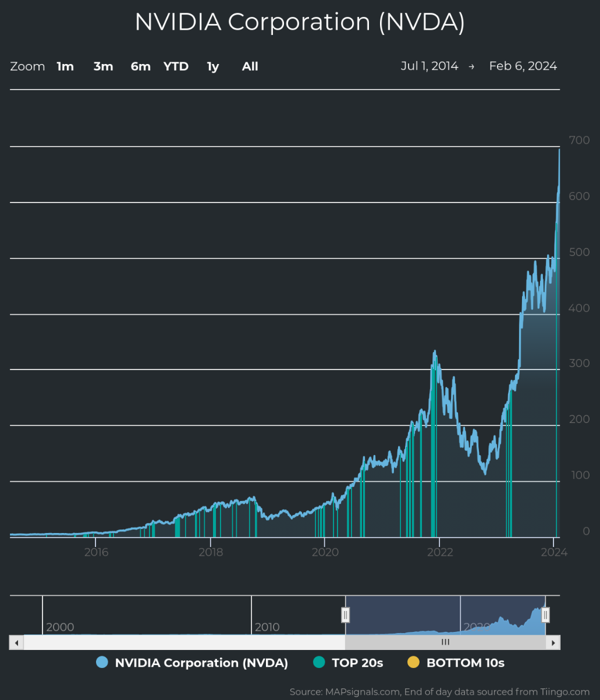Viewport: 600px width, 700px height.
Task: Click the scrollbar left arrow
Action: click(16, 642)
